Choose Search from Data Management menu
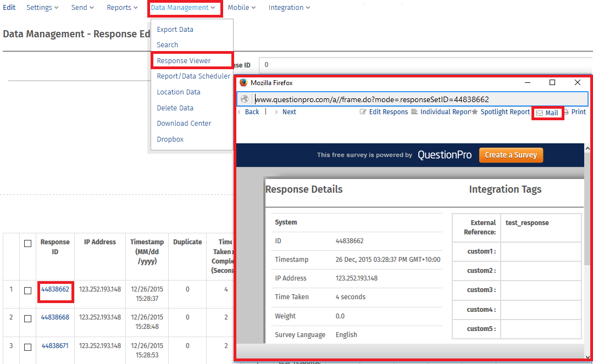 168,44
